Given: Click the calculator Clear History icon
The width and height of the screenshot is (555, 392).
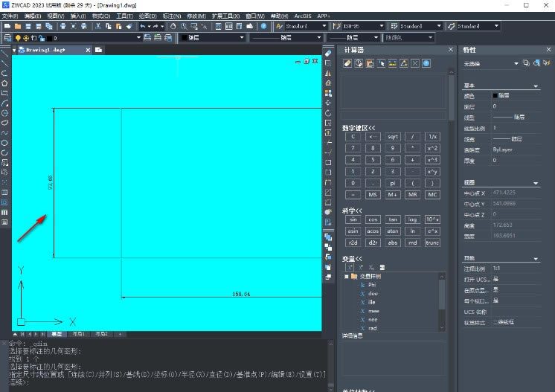Looking at the screenshot, I should pos(359,63).
